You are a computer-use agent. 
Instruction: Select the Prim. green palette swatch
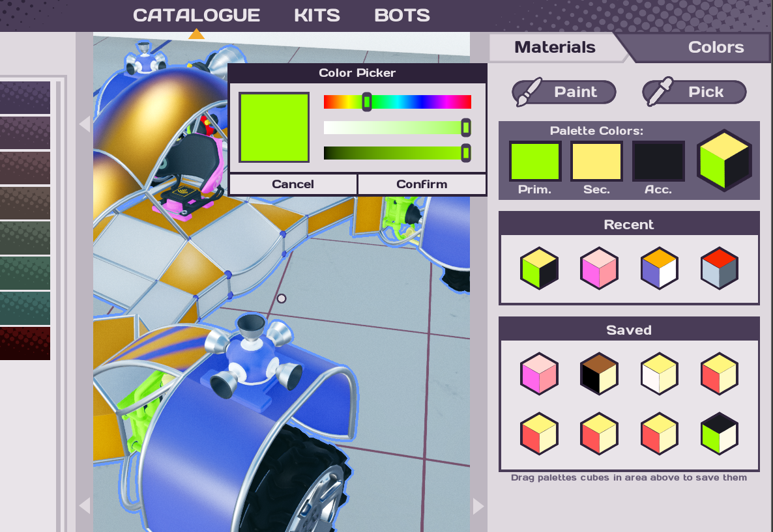point(535,161)
